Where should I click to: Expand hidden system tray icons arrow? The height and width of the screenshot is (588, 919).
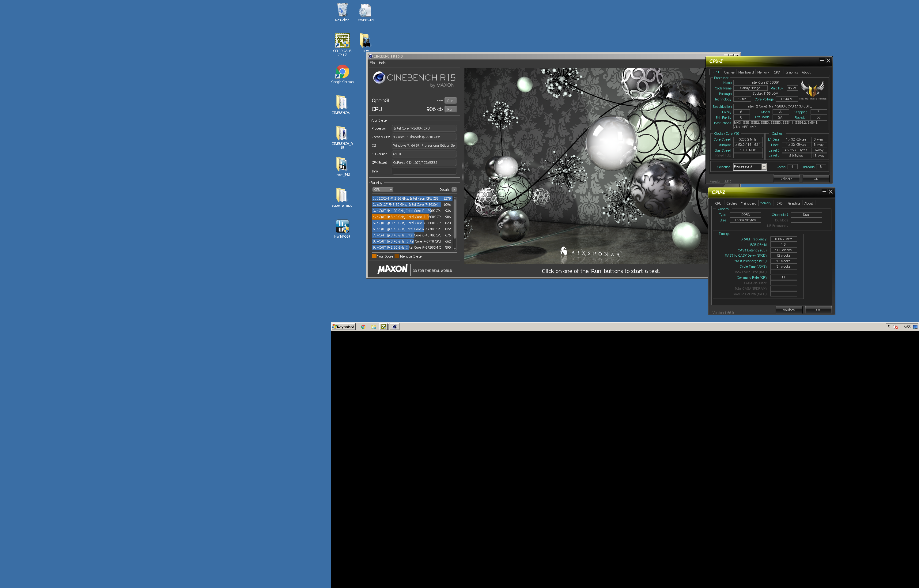(889, 326)
